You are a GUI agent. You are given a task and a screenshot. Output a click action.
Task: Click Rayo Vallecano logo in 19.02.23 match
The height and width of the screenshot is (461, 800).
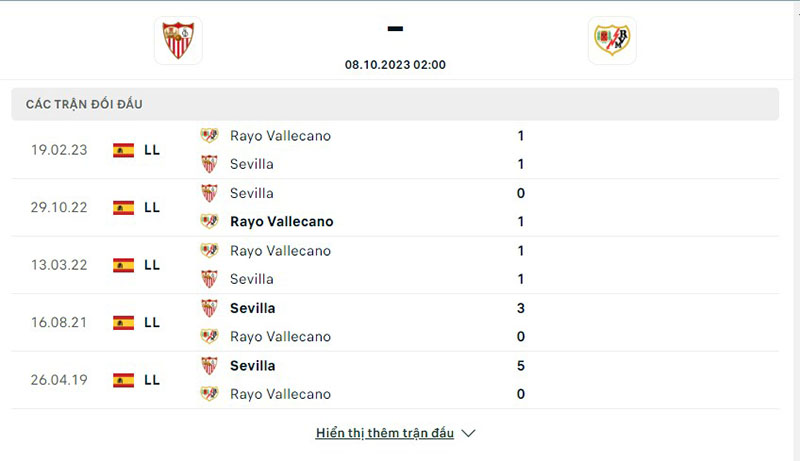[x=209, y=136]
